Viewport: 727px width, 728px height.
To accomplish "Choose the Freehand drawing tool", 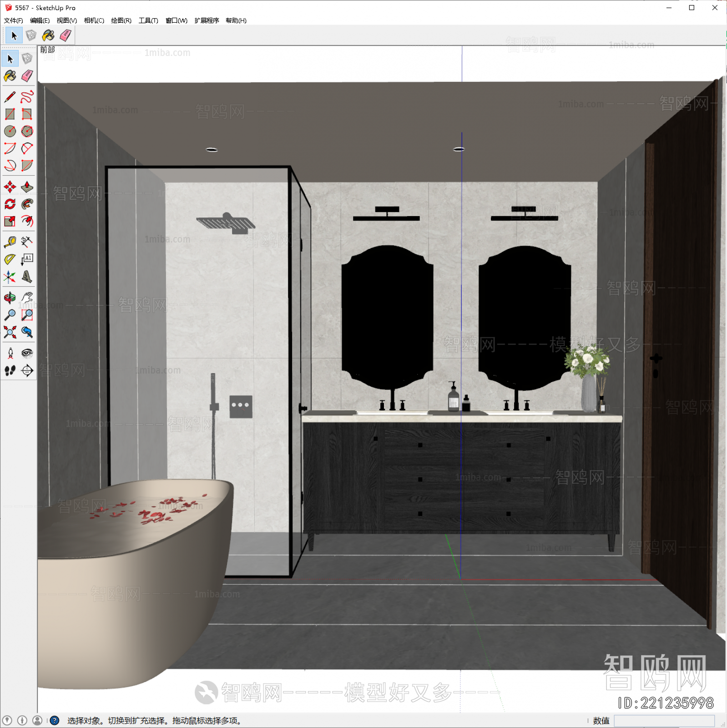I will point(27,97).
